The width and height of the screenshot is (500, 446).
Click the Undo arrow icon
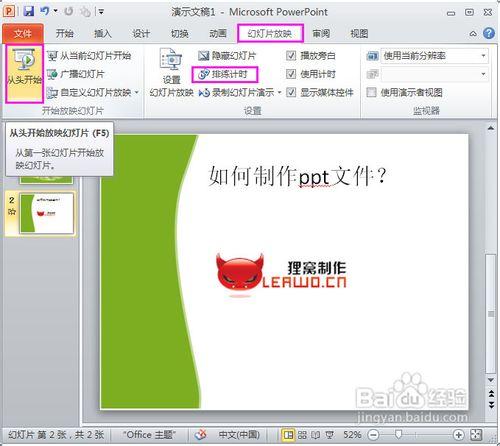pyautogui.click(x=45, y=11)
